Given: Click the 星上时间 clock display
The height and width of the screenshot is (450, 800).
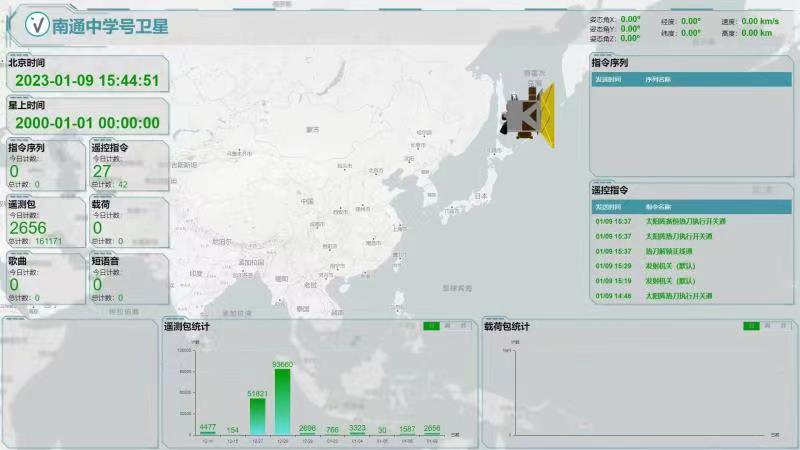Looking at the screenshot, I should 88,123.
